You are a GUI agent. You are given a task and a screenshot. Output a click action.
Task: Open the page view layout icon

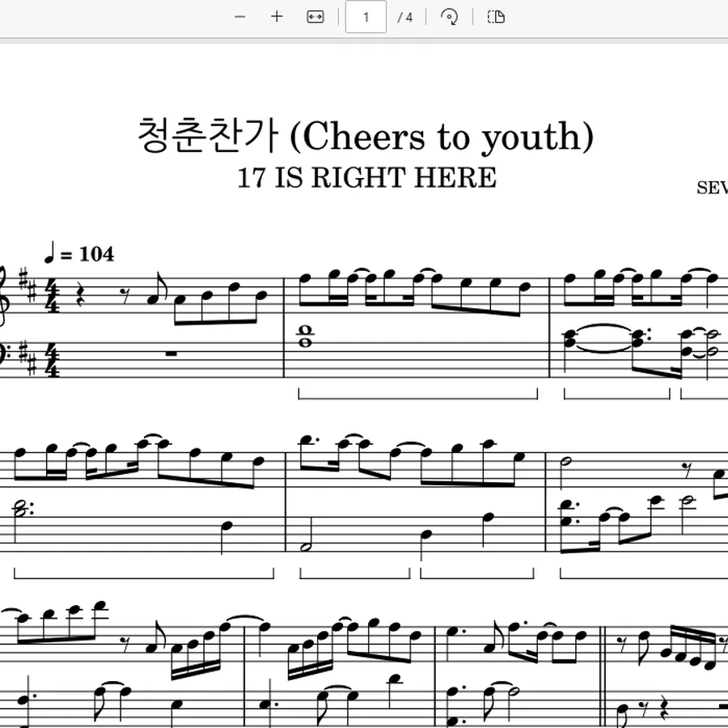[x=496, y=17]
